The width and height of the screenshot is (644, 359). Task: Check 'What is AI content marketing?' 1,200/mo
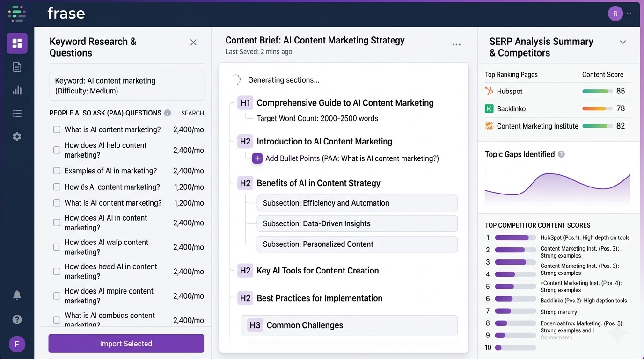click(57, 203)
